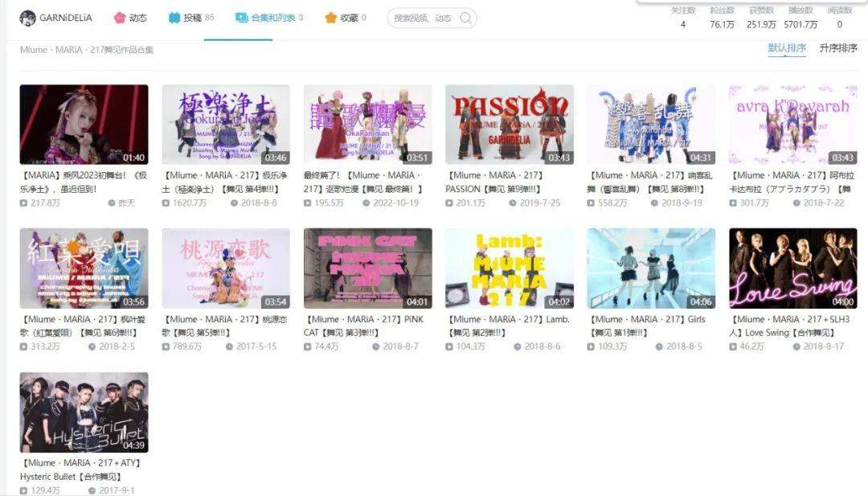
Task: Click the play count icon beside 301.7万
Action: pos(733,203)
